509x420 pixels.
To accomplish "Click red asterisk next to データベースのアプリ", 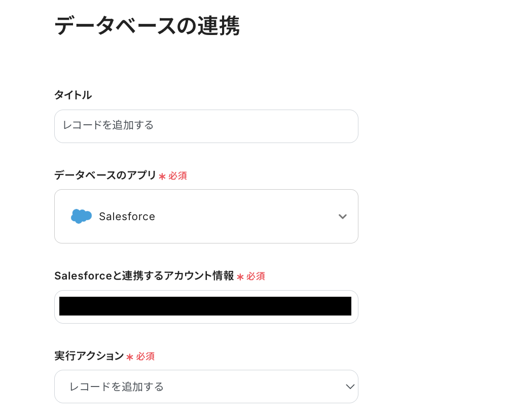I will pos(162,177).
